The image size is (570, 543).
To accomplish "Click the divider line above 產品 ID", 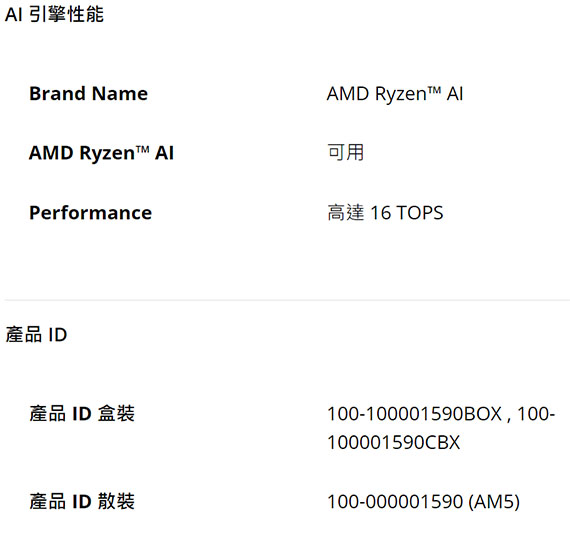I will 287,300.
